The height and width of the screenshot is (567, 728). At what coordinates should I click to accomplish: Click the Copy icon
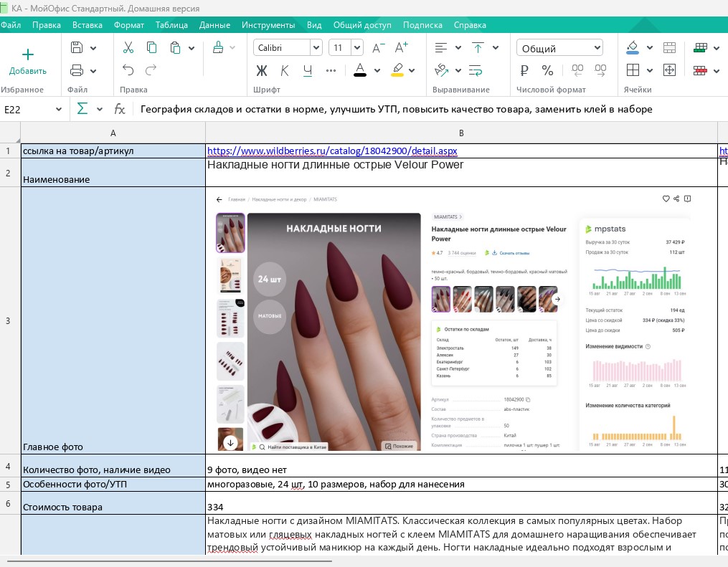point(151,47)
